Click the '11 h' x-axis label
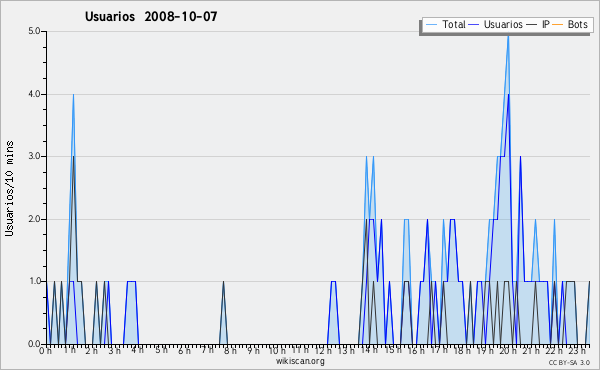Screen dimensions: 600x370 pos(300,350)
